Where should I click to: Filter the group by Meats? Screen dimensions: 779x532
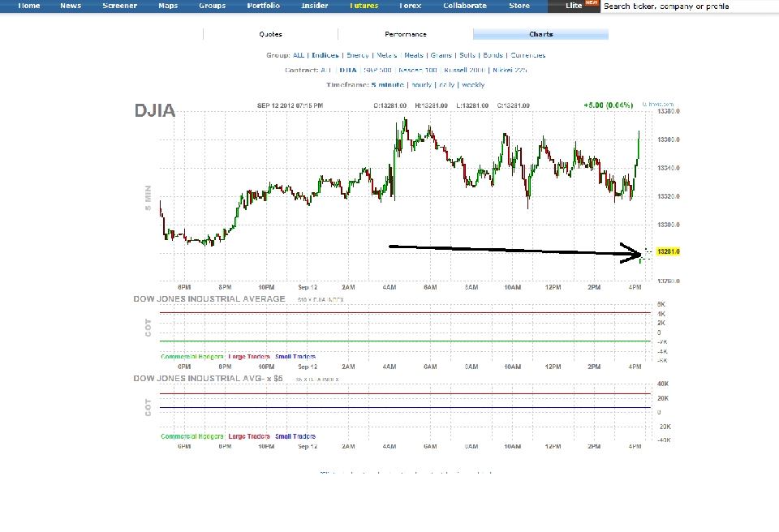(x=413, y=55)
